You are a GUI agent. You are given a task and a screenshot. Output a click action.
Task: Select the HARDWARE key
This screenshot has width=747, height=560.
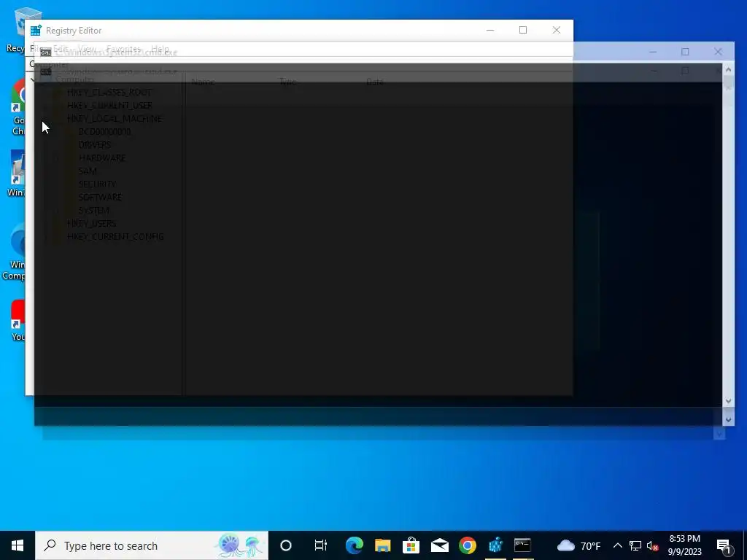(x=102, y=158)
